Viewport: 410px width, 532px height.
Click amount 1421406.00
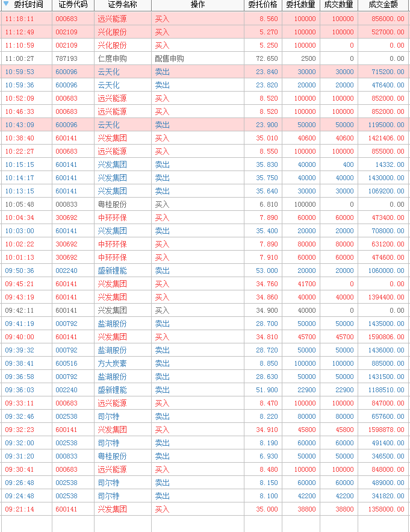[x=387, y=138]
